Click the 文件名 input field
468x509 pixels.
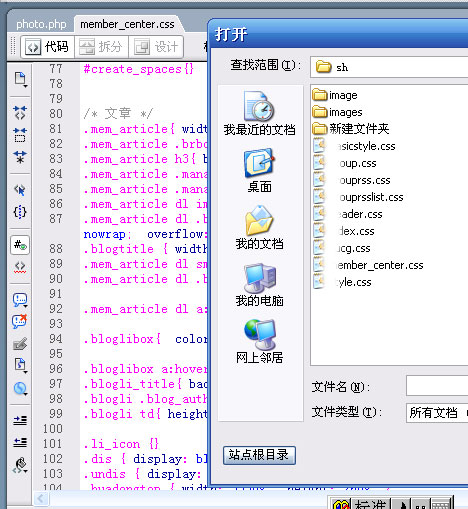(437, 385)
